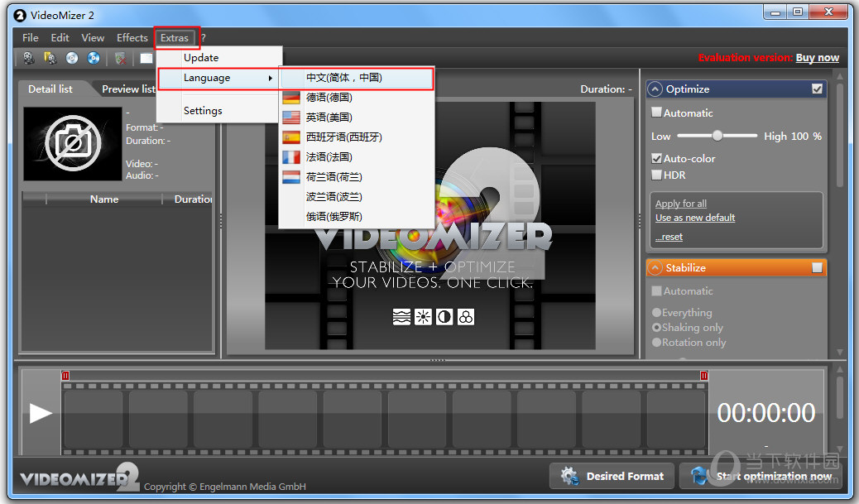Toggle the Stabilize panel checkbox
The height and width of the screenshot is (504, 859).
coord(817,267)
